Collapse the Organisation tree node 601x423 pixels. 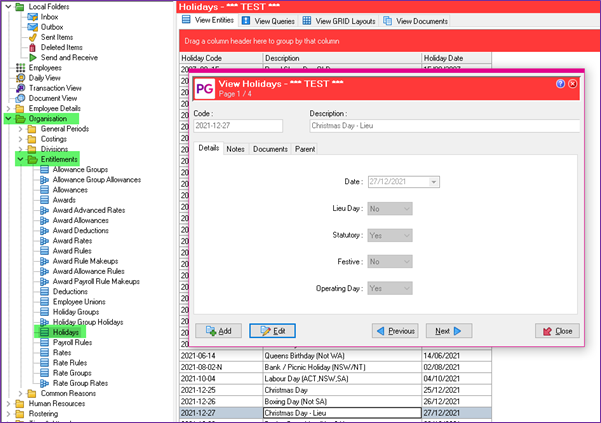pos(9,119)
